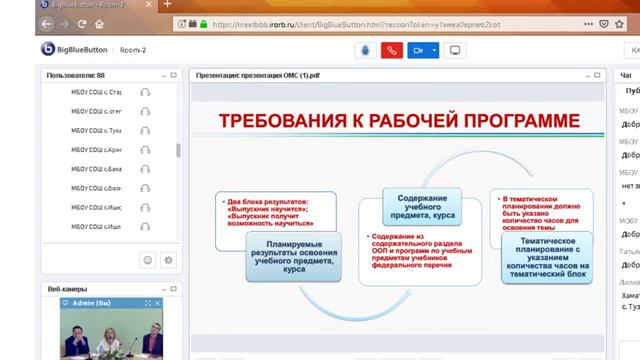Maximize the presentation panel
This screenshot has height=360, width=640.
pyautogui.click(x=597, y=75)
